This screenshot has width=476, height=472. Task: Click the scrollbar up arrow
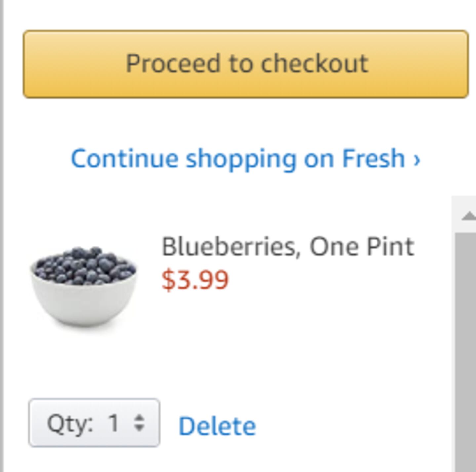coord(469,216)
